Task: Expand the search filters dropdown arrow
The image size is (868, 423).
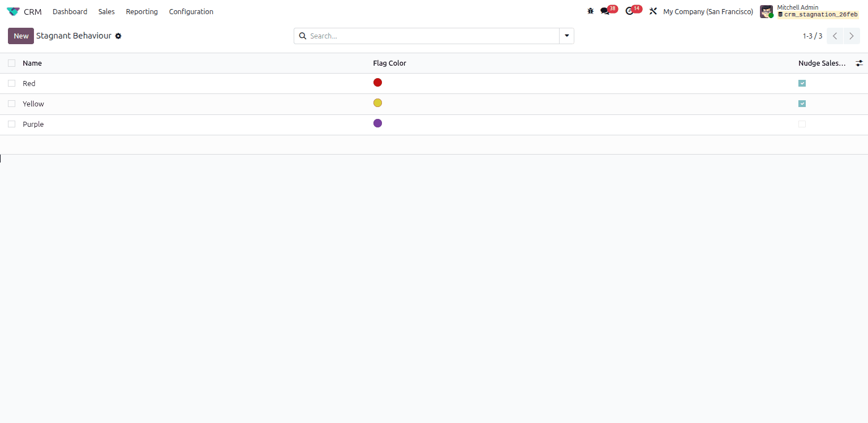Action: 566,36
